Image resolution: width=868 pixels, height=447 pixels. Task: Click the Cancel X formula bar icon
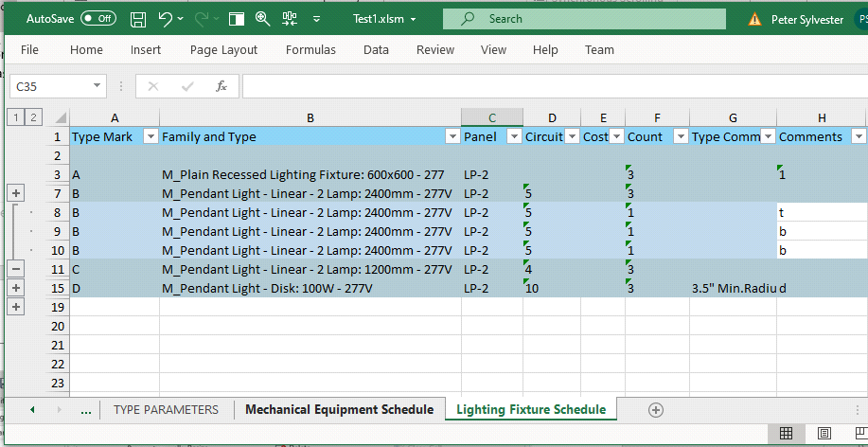(153, 86)
